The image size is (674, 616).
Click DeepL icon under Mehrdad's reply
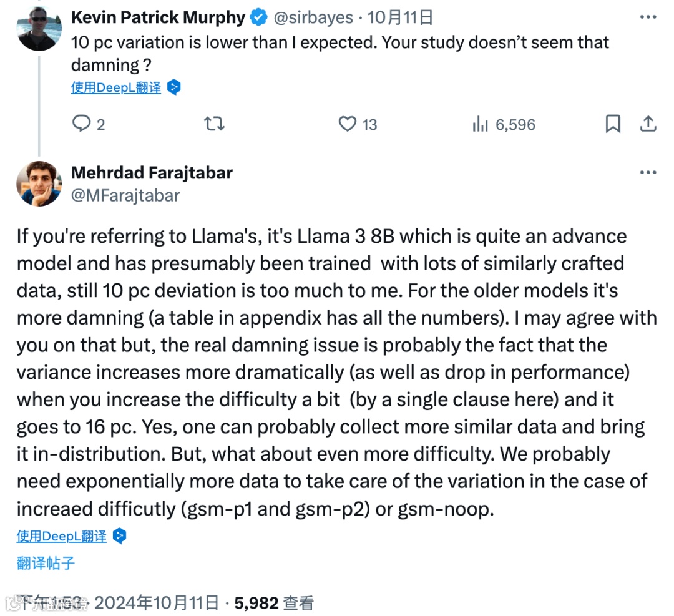tap(120, 536)
